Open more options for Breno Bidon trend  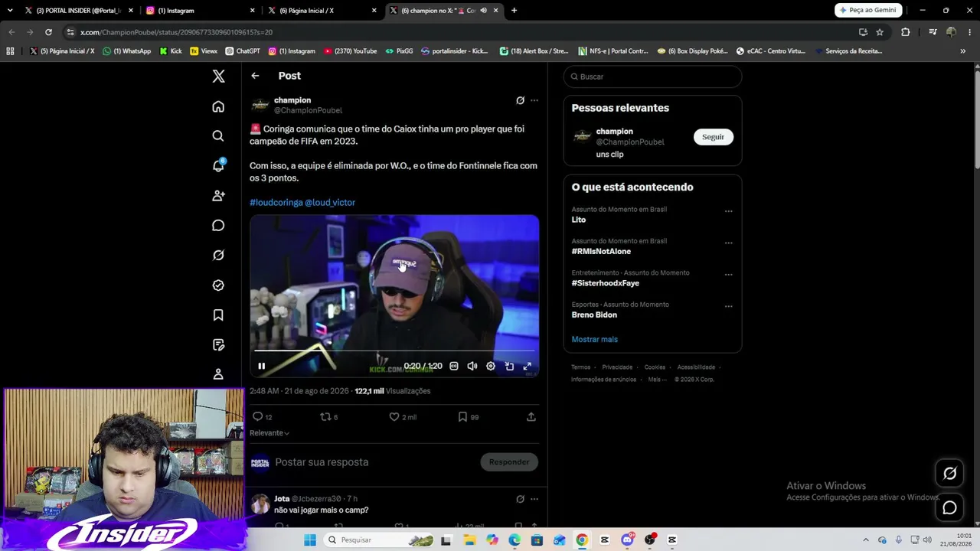click(x=728, y=306)
